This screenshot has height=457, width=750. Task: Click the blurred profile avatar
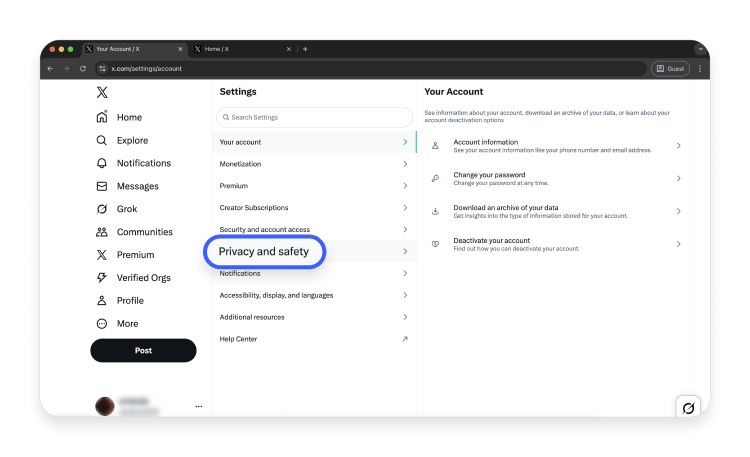(105, 406)
